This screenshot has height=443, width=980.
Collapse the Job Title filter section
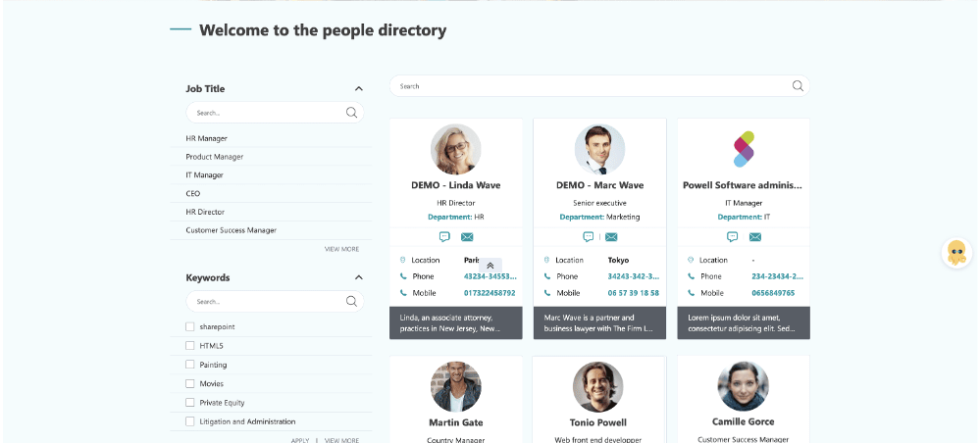click(359, 89)
